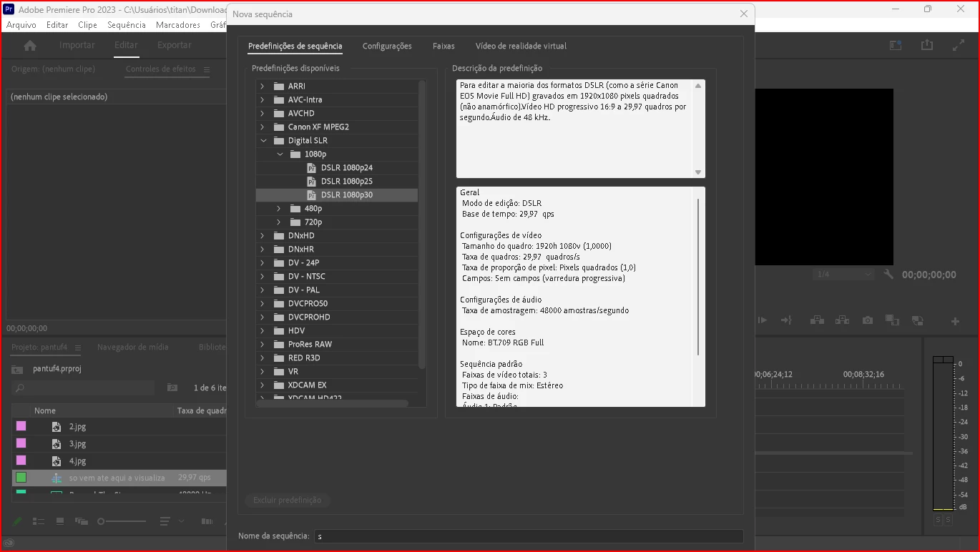Click the Automate to Sequence icon
The image size is (980, 552).
pos(207,521)
